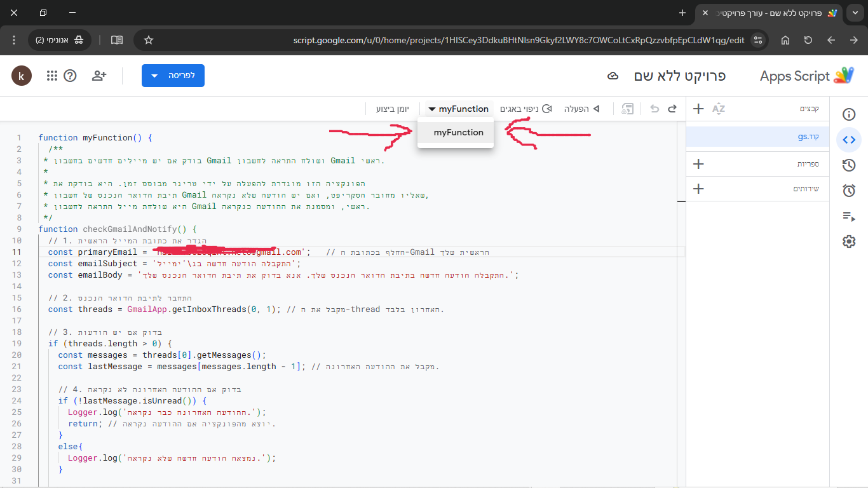Choose myFunction from the dropdown list
The image size is (868, 488).
(456, 133)
